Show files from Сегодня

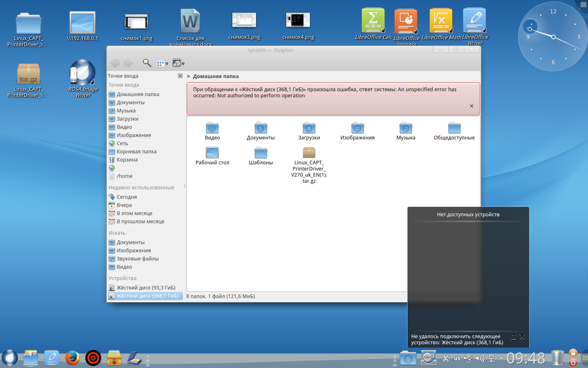(145, 197)
